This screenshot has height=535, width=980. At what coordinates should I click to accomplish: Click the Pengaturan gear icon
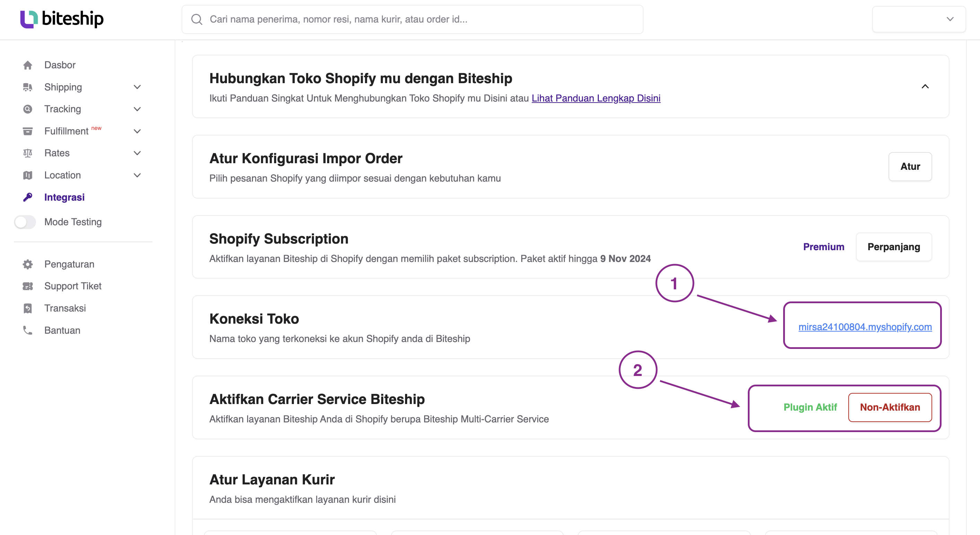[27, 264]
